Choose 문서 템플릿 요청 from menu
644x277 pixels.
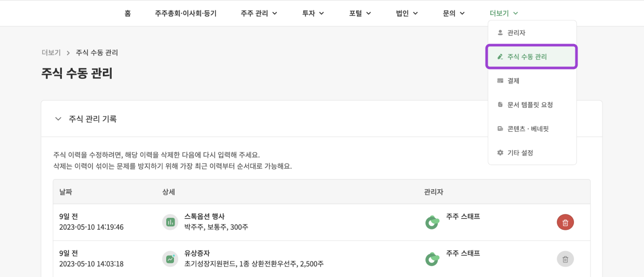530,105
